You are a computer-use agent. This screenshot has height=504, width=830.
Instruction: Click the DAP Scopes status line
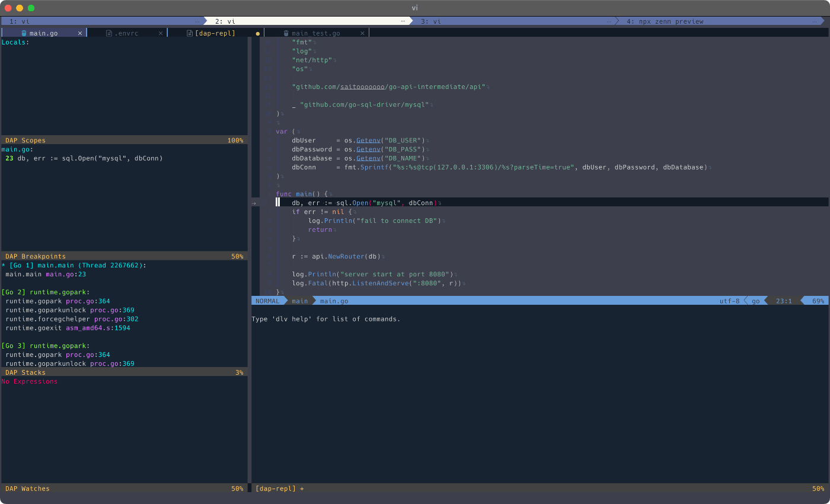pyautogui.click(x=124, y=141)
